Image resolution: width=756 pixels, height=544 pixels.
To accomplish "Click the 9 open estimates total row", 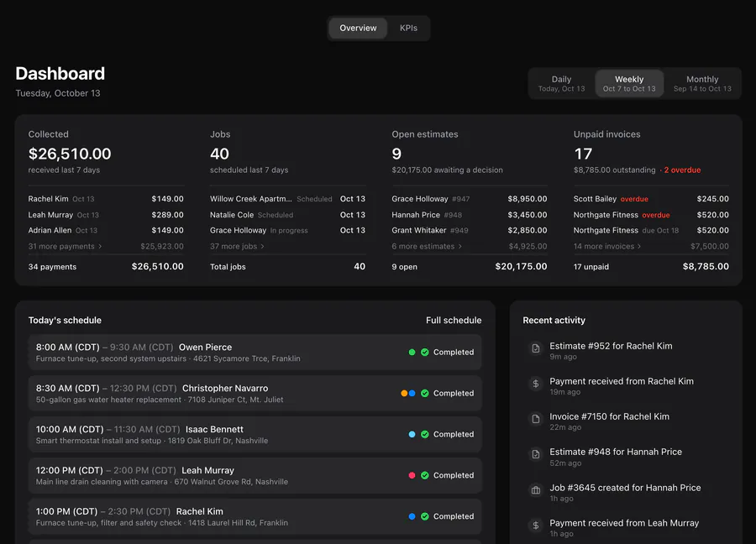I will [x=469, y=266].
